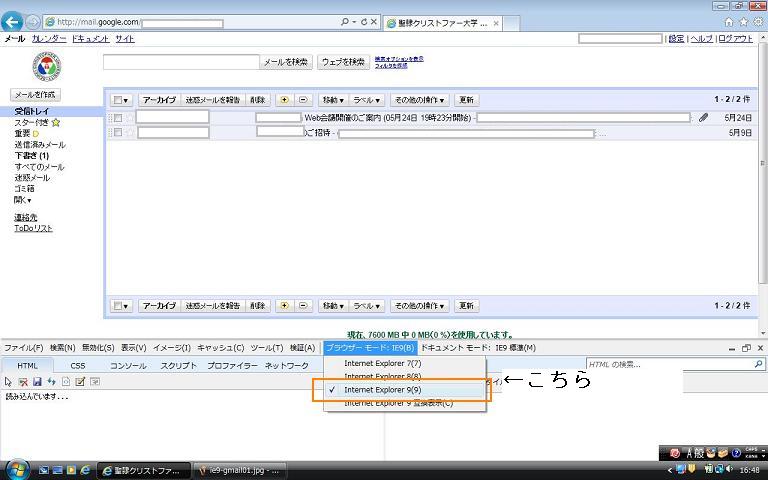Click the IME help icon in language bar
The width and height of the screenshot is (768, 480).
[x=735, y=453]
